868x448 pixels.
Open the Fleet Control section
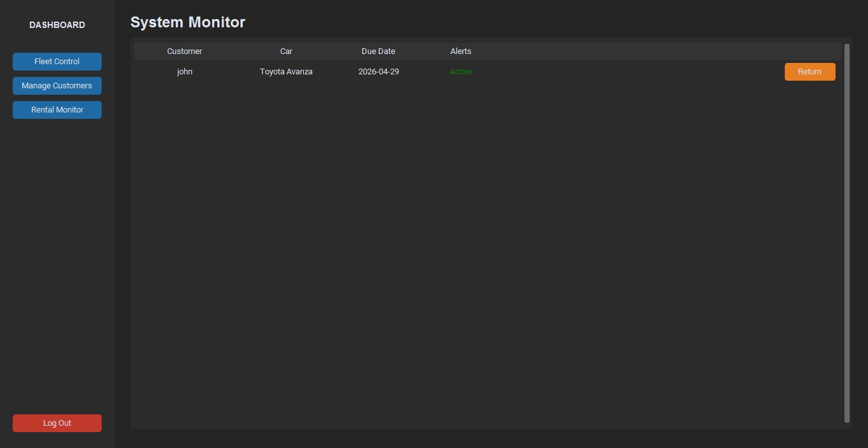[57, 62]
